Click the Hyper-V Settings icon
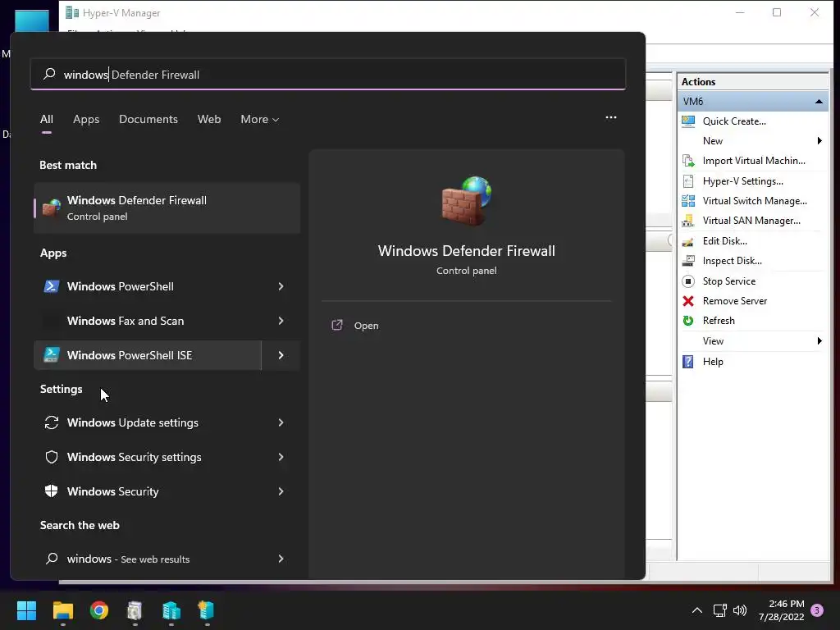The width and height of the screenshot is (840, 630). (688, 181)
